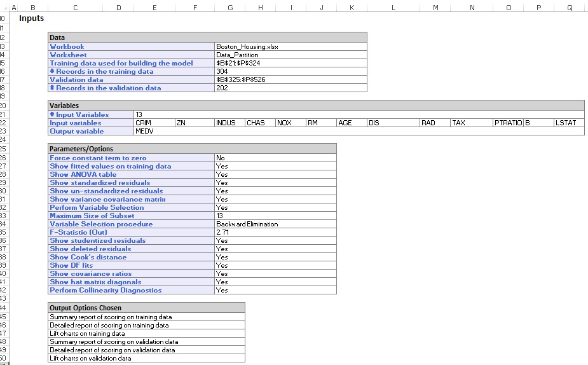Select the CRIM input variable cell

(153, 123)
